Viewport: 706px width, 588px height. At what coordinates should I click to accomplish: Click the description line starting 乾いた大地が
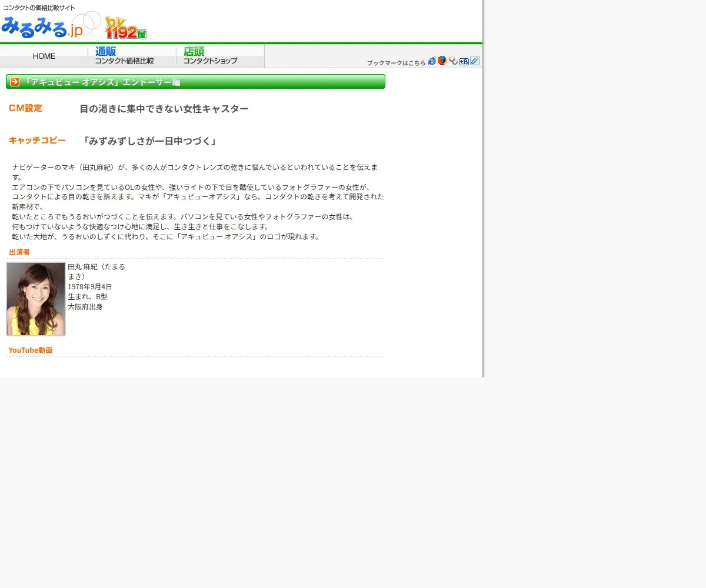click(x=166, y=237)
